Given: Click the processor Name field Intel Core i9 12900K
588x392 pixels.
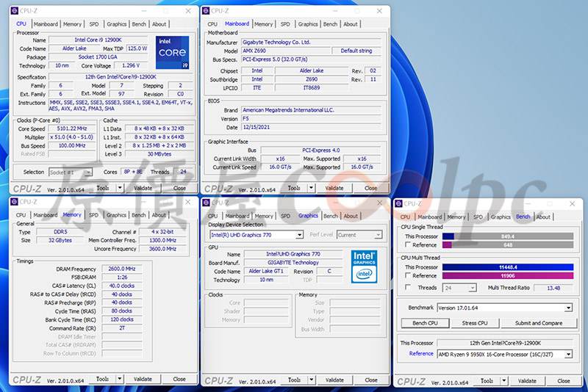Looking at the screenshot, I should (98, 40).
